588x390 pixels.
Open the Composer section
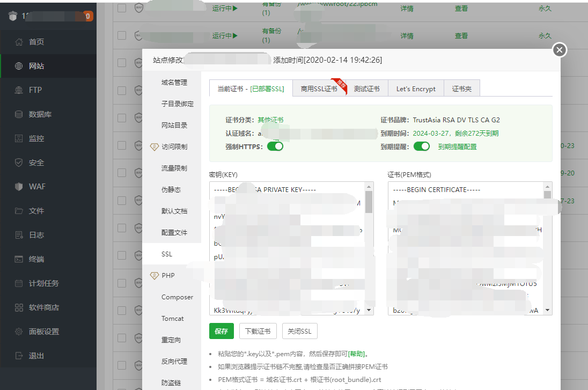click(x=177, y=297)
